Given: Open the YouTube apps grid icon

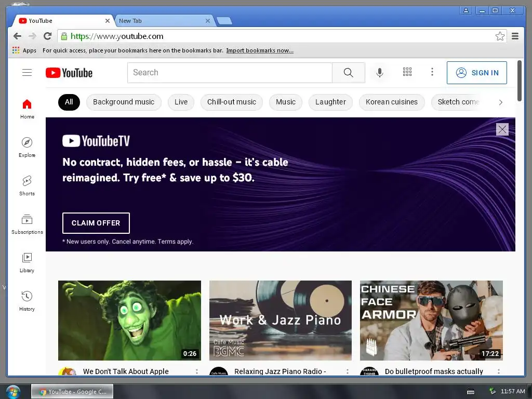Looking at the screenshot, I should pyautogui.click(x=407, y=72).
